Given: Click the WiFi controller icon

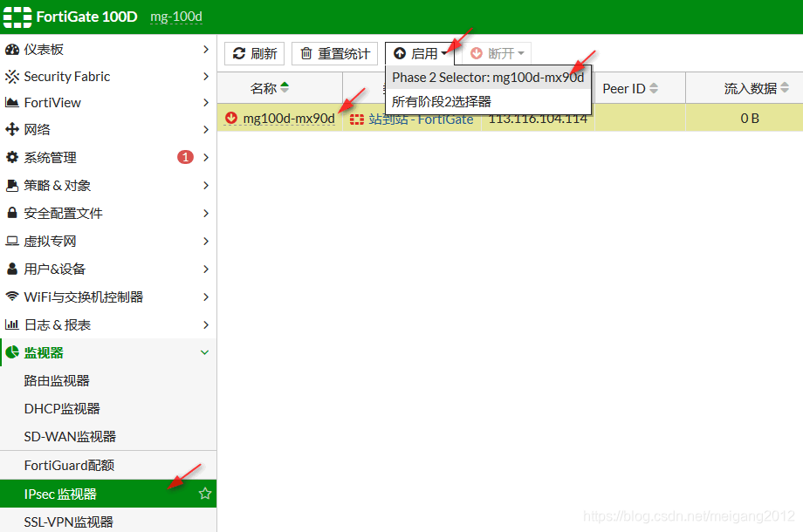Looking at the screenshot, I should click(11, 297).
